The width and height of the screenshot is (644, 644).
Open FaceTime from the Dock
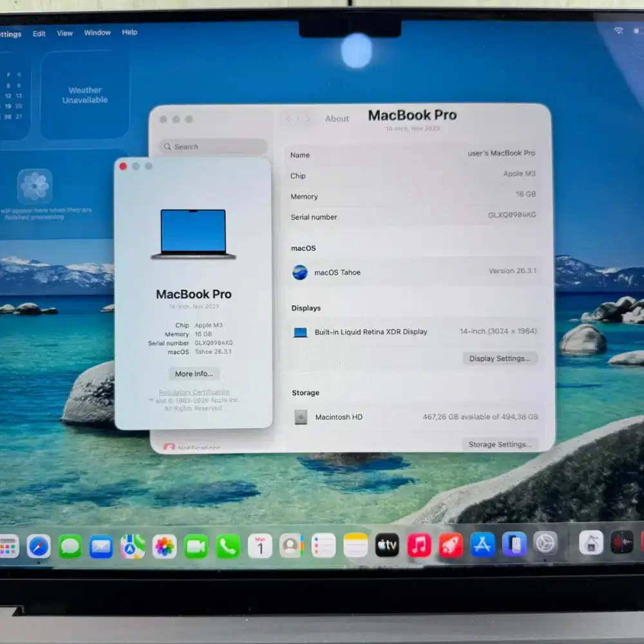(196, 547)
